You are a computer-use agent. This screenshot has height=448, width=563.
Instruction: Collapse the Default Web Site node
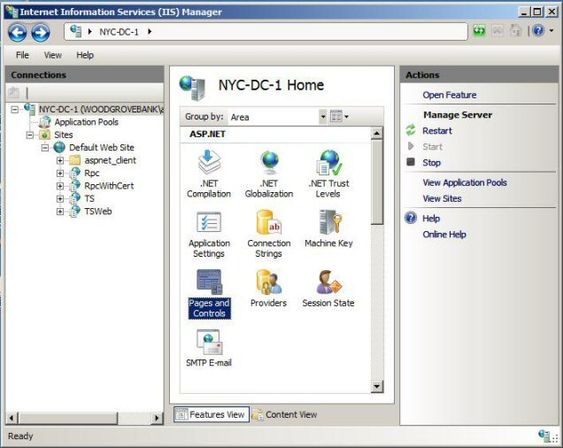[45, 148]
